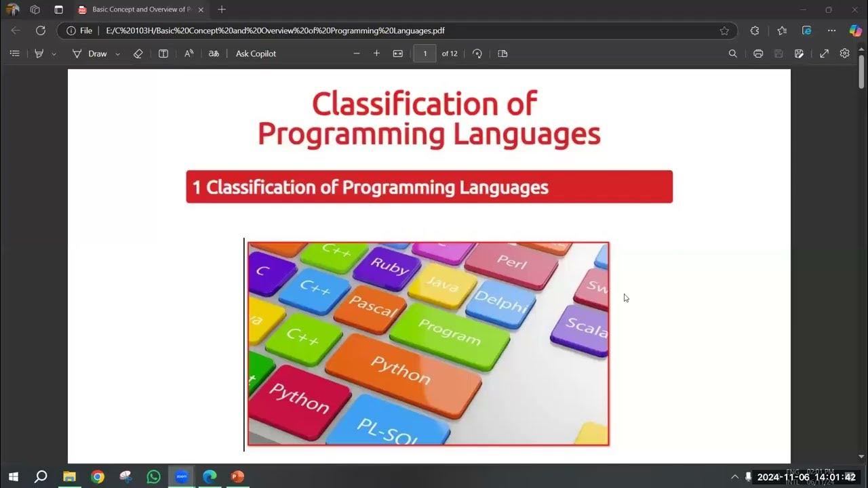Expand the Draw options dropdown arrow

117,54
